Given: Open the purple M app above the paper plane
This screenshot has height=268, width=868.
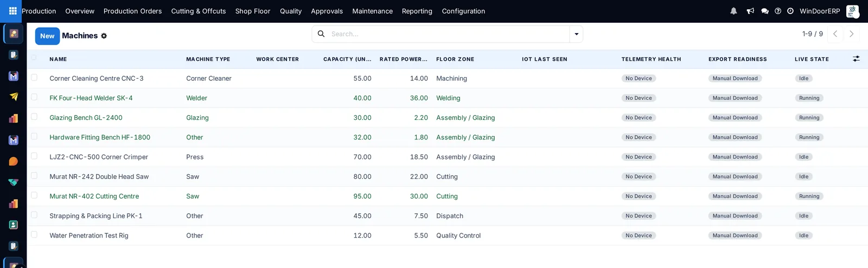Looking at the screenshot, I should [x=14, y=76].
